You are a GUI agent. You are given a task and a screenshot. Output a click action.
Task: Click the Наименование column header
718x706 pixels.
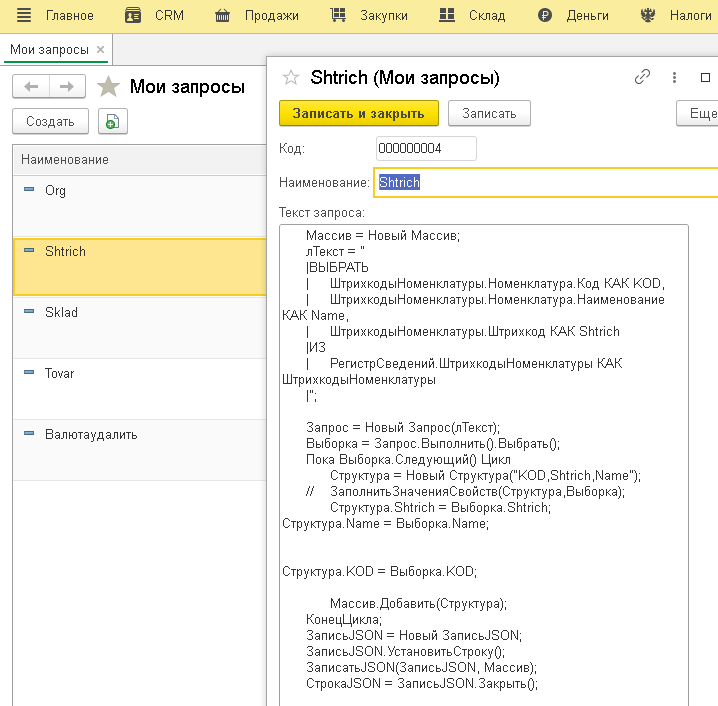pyautogui.click(x=140, y=160)
